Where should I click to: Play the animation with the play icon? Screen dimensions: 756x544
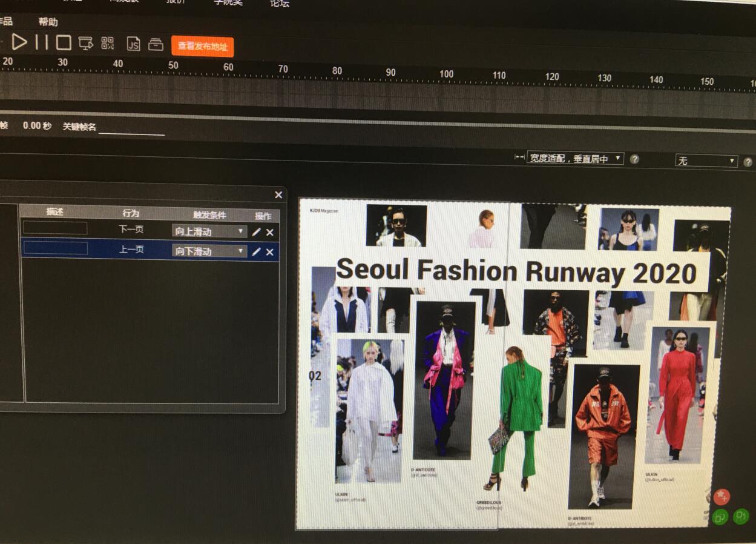[x=19, y=42]
